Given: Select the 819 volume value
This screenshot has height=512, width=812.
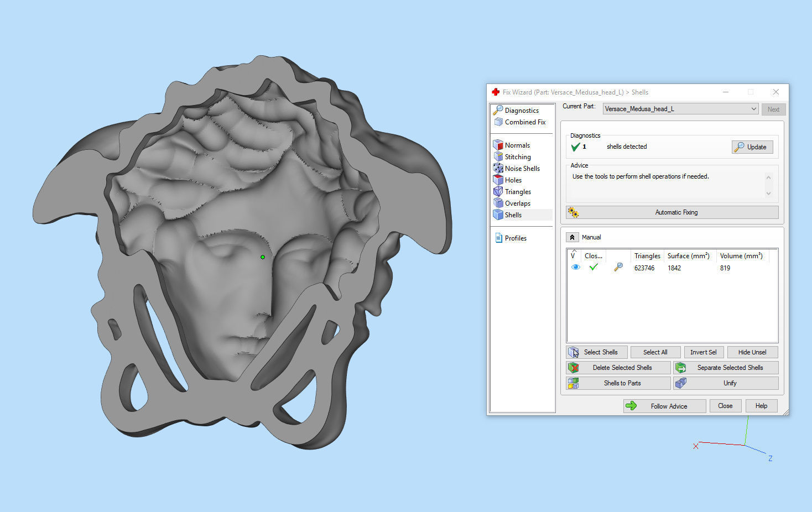Looking at the screenshot, I should click(x=725, y=268).
